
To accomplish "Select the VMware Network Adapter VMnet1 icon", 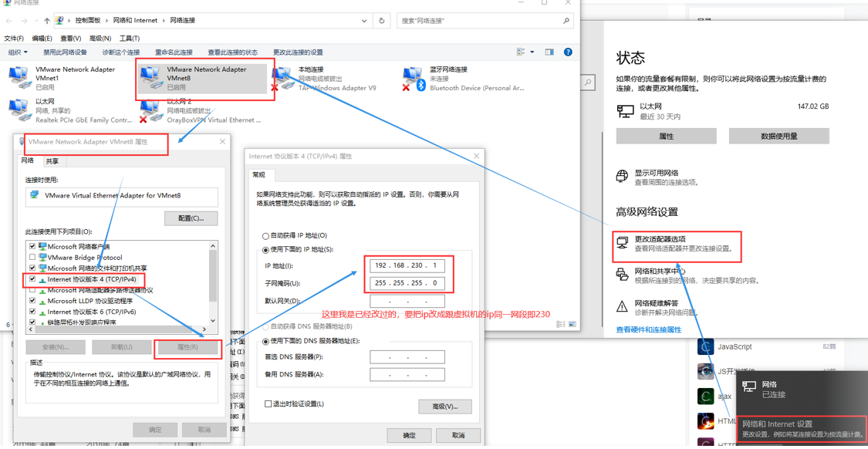I will click(21, 78).
